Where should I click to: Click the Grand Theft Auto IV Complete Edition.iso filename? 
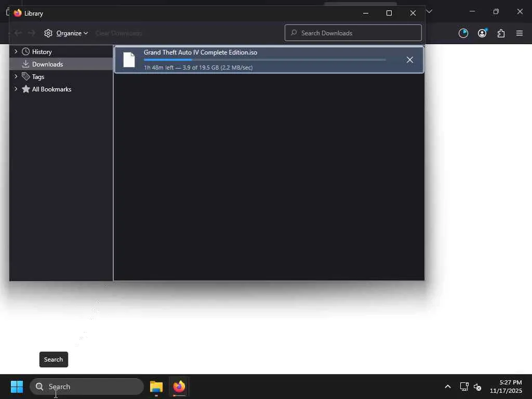click(201, 52)
